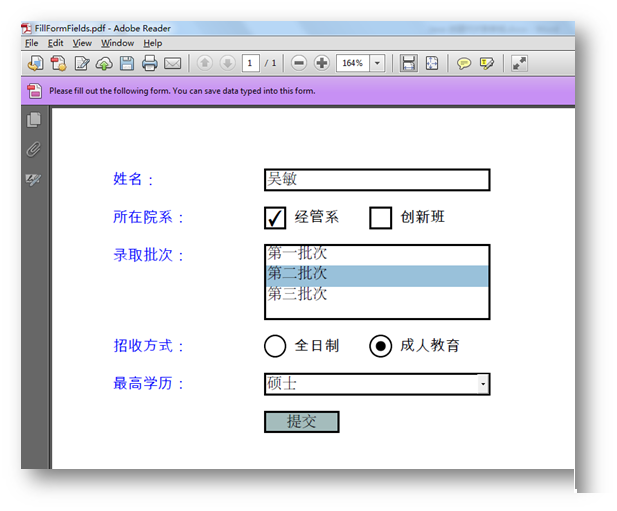Go to next page with the down arrow
The image size is (617, 511).
pyautogui.click(x=227, y=63)
